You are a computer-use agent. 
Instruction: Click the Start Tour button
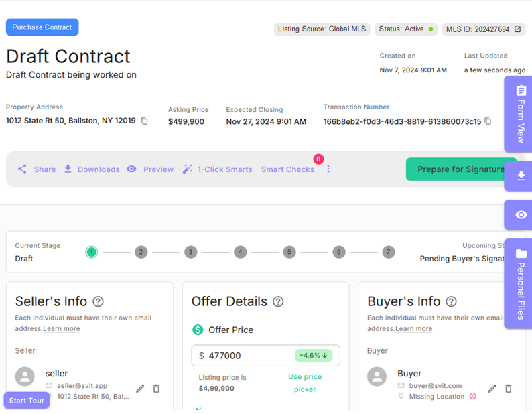26,401
